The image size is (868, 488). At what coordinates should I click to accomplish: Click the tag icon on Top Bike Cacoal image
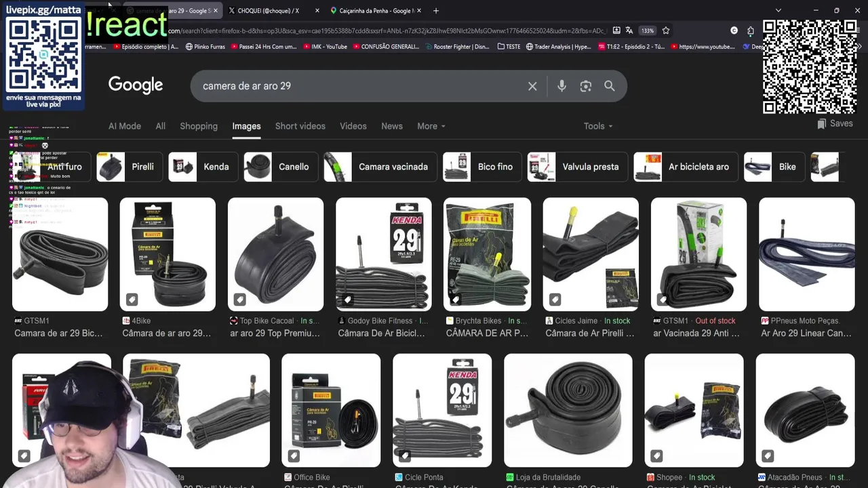[x=240, y=300]
